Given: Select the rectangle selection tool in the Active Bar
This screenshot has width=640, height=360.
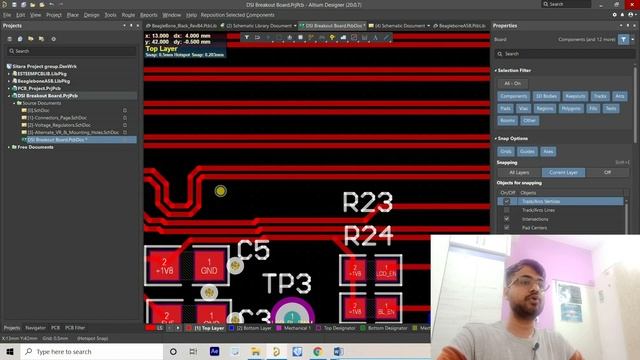Looking at the screenshot, I should (279, 38).
